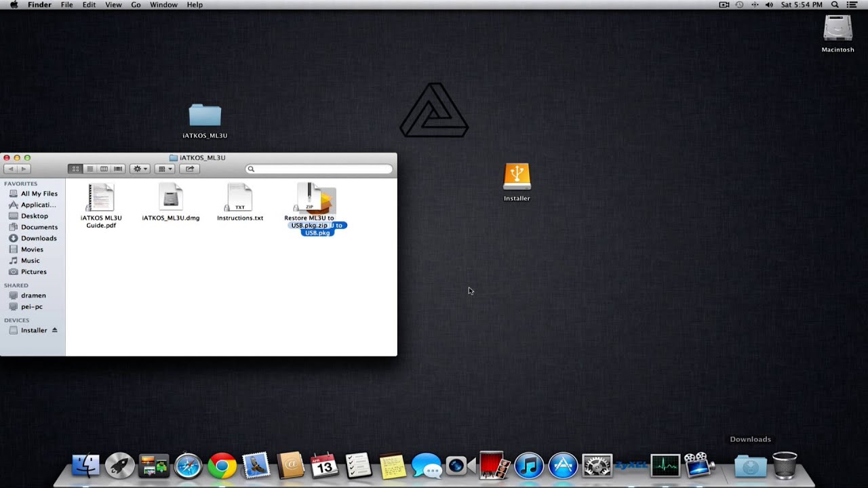Open Messages from the Dock
This screenshot has width=868, height=488.
(427, 466)
